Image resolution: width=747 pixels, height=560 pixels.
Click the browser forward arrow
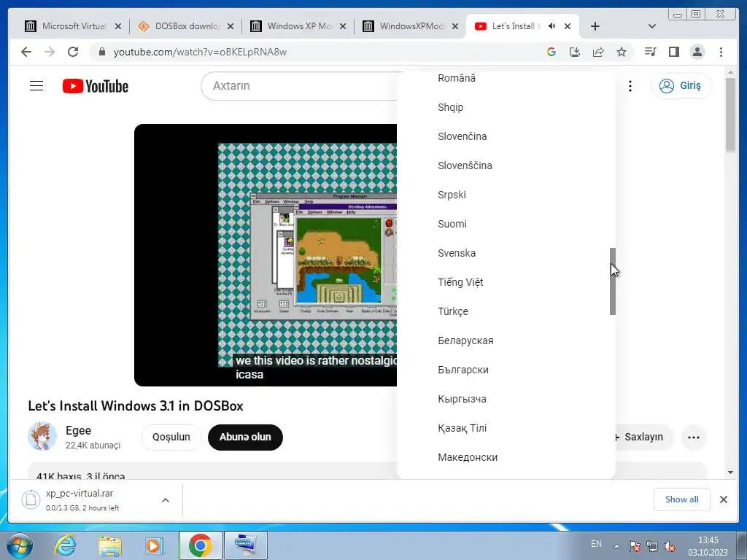tap(50, 52)
